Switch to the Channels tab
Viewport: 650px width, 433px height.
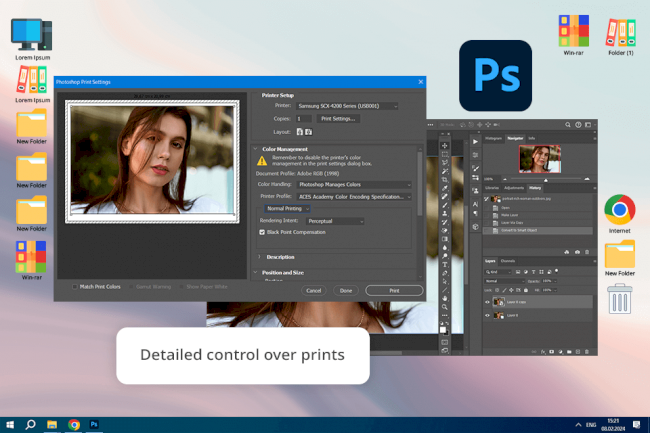pyautogui.click(x=508, y=261)
